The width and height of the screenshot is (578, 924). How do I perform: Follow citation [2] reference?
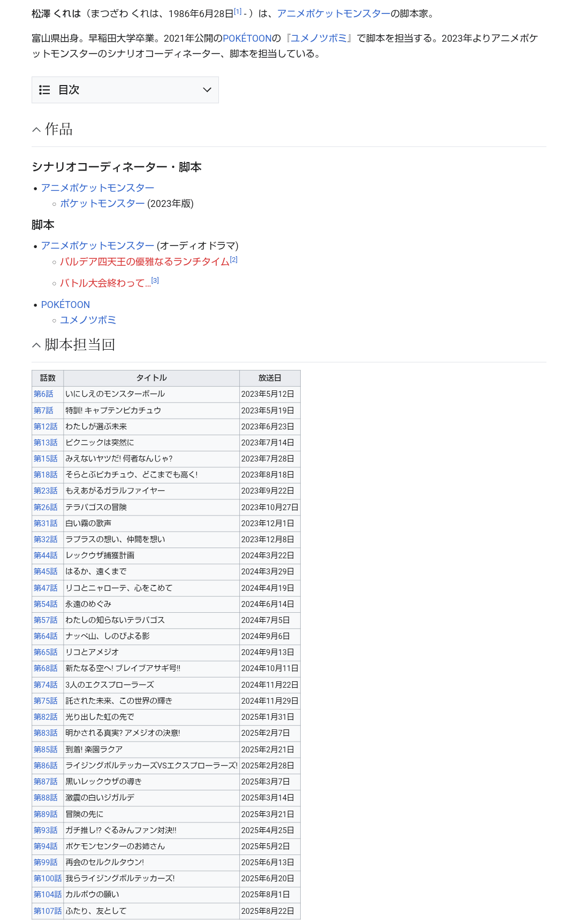coord(234,259)
